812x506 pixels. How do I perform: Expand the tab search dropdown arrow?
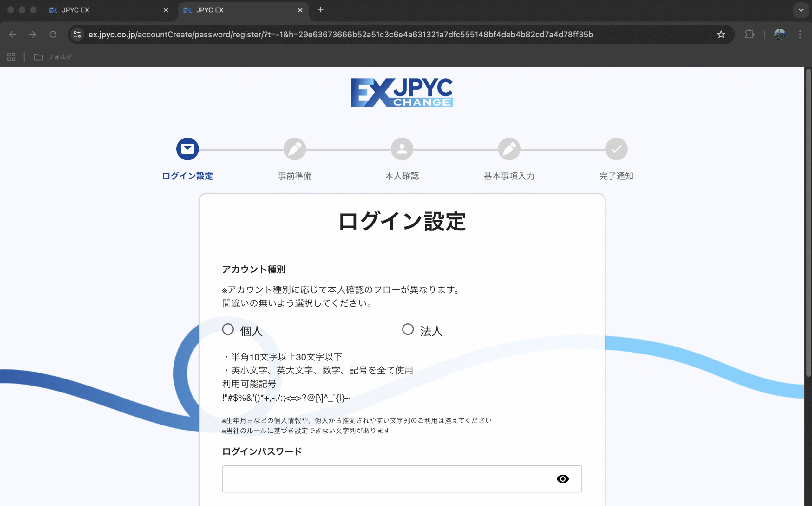point(801,10)
